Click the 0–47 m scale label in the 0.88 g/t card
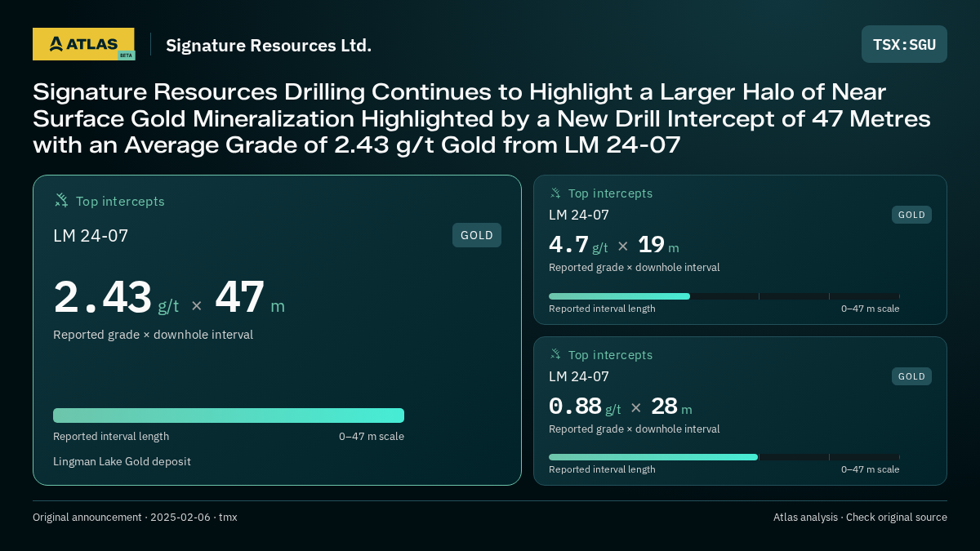This screenshot has width=980, height=551. 871,469
